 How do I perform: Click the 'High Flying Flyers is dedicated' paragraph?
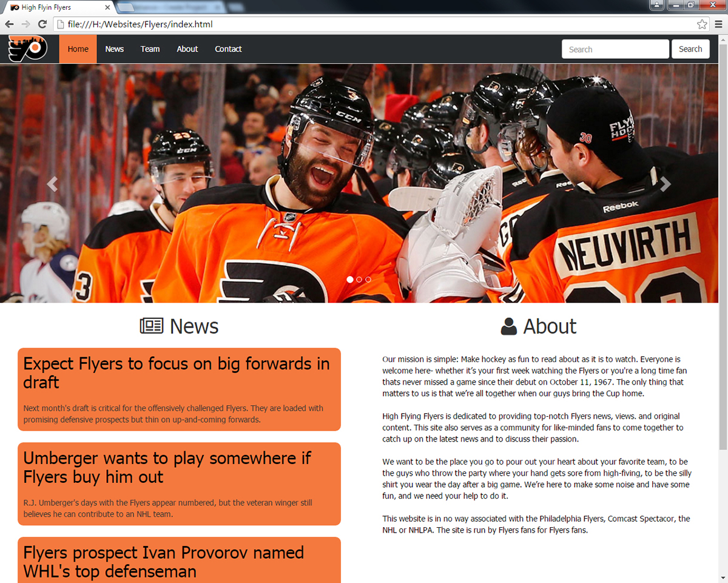(533, 428)
